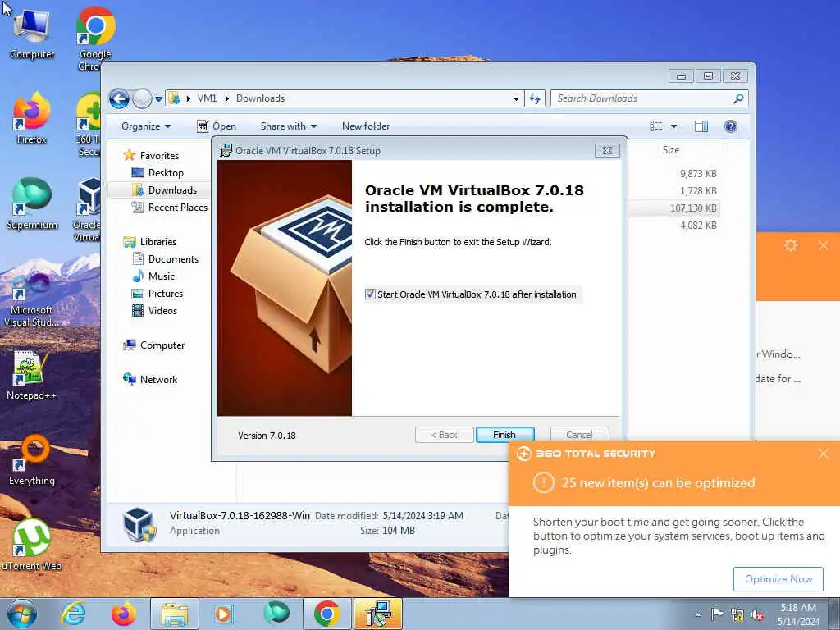Open the taskbar clock showing 5:18 AM

tap(798, 614)
